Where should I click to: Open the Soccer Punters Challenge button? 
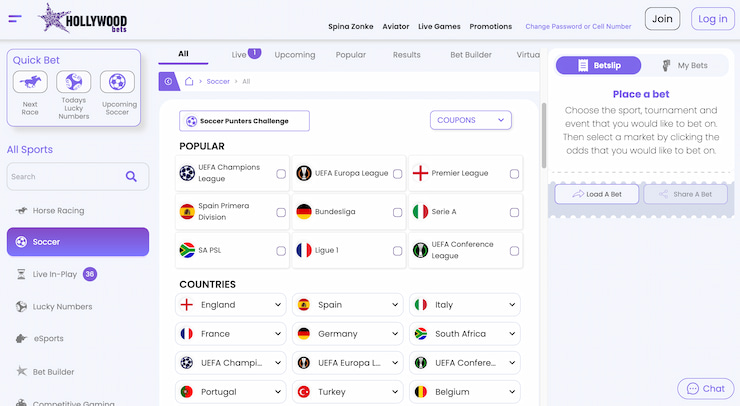[244, 121]
